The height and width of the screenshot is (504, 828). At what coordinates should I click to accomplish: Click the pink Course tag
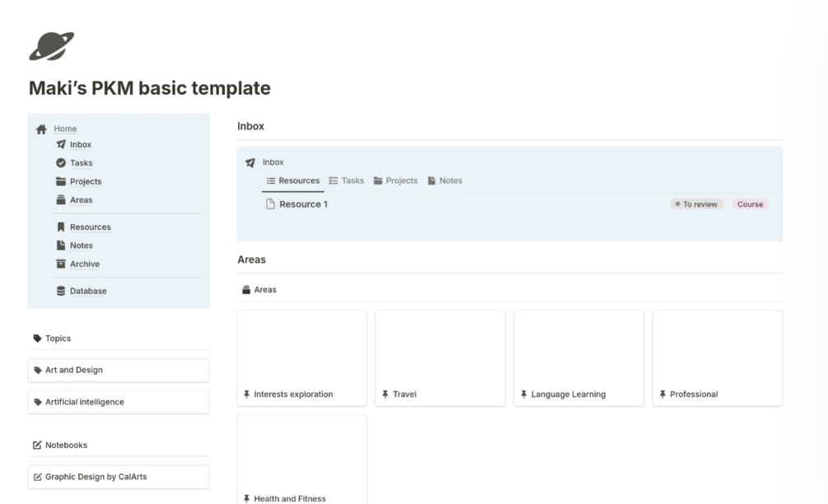(750, 204)
